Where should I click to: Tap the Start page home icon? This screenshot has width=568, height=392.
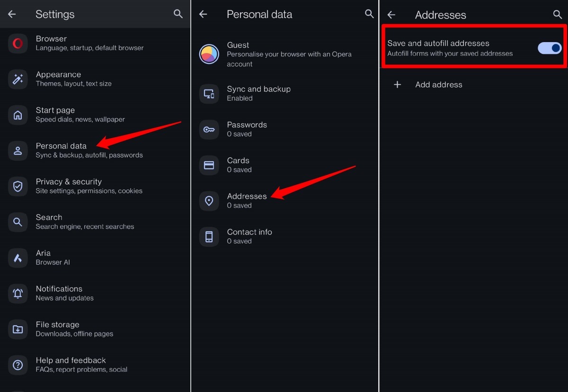tap(18, 115)
